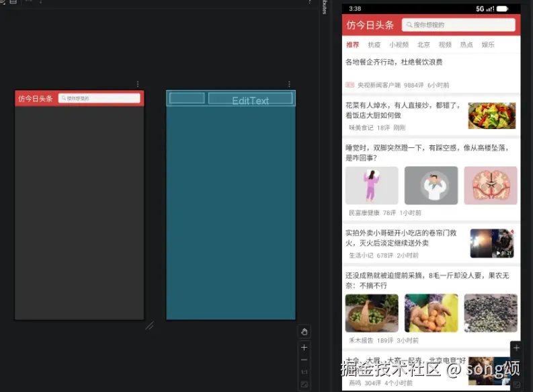Open the article 睡觉时，双脚突然蹬一下
533x392 pixels.
click(427, 153)
